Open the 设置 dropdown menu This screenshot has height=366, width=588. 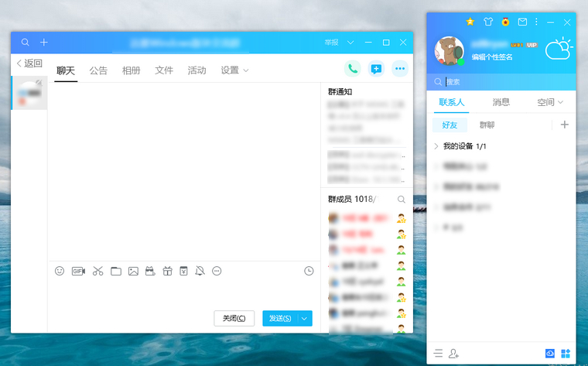point(234,70)
